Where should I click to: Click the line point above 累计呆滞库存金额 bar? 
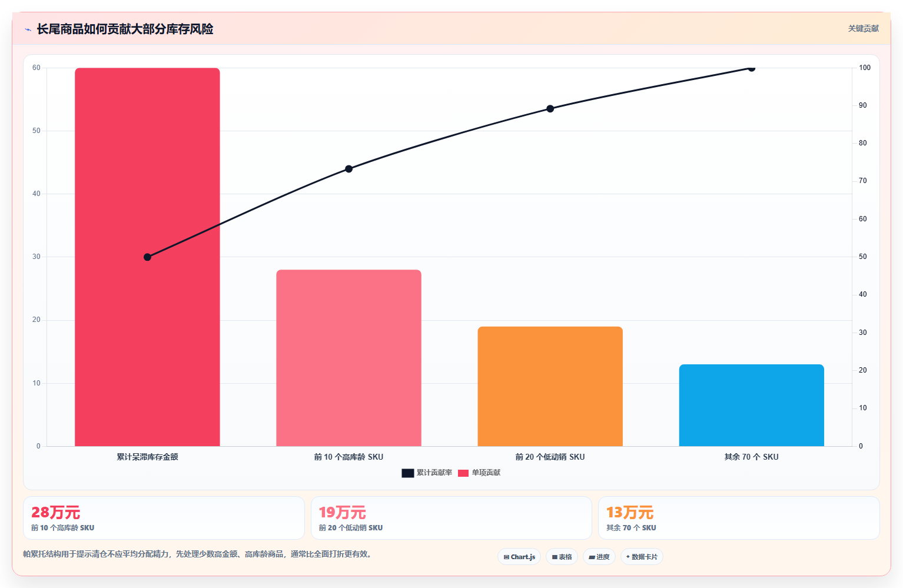[147, 257]
